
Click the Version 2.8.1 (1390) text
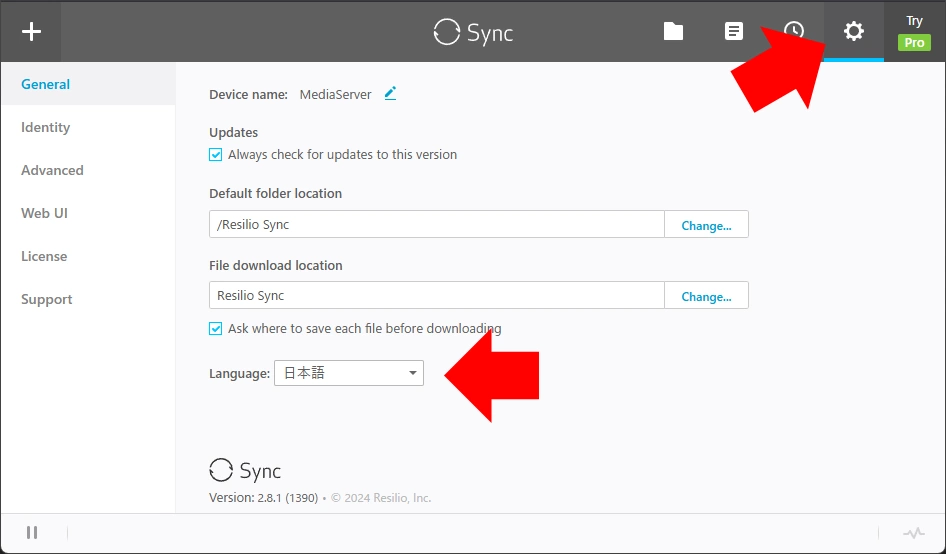[263, 498]
